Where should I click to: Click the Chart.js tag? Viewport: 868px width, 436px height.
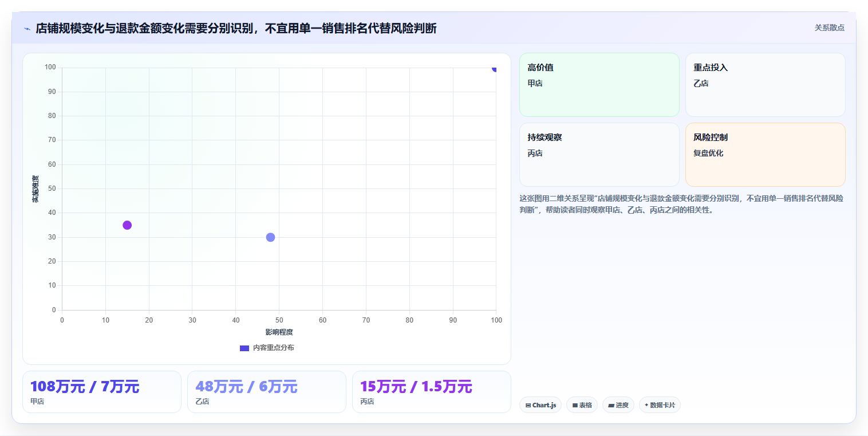pyautogui.click(x=540, y=405)
